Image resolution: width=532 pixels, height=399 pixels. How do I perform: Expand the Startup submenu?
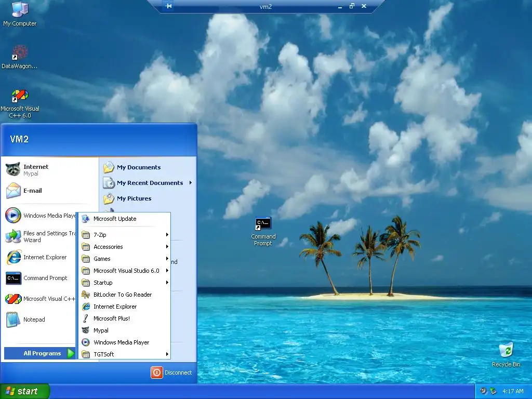click(x=125, y=283)
